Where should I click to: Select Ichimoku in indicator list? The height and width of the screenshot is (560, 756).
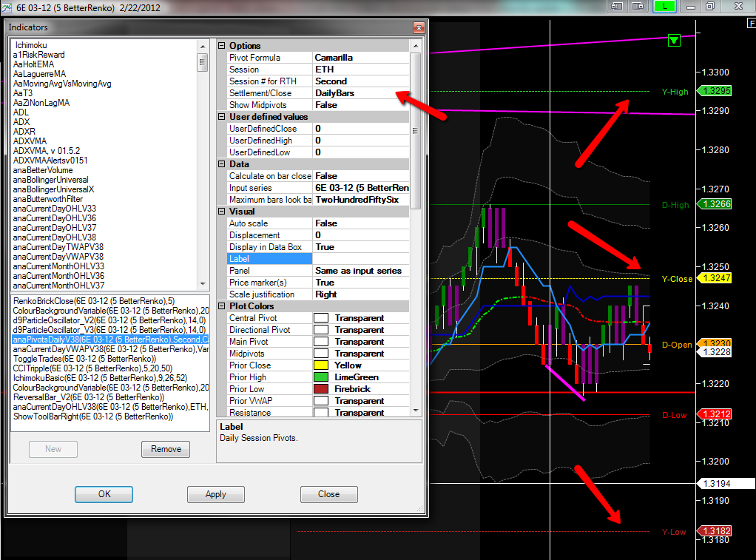[x=31, y=45]
